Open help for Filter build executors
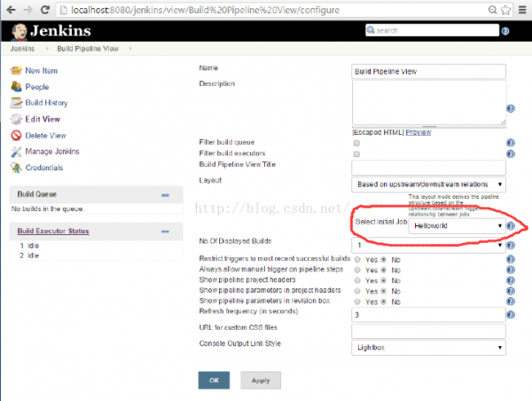This screenshot has width=532, height=401. point(511,153)
